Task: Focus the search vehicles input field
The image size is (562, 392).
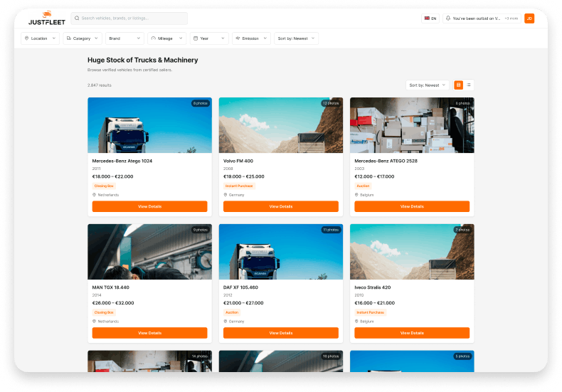Action: tap(129, 18)
